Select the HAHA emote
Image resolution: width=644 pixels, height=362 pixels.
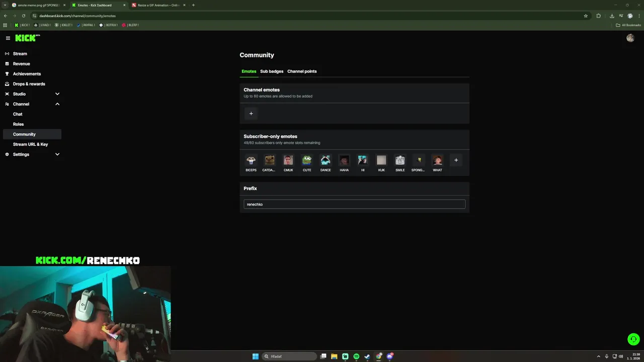344,160
